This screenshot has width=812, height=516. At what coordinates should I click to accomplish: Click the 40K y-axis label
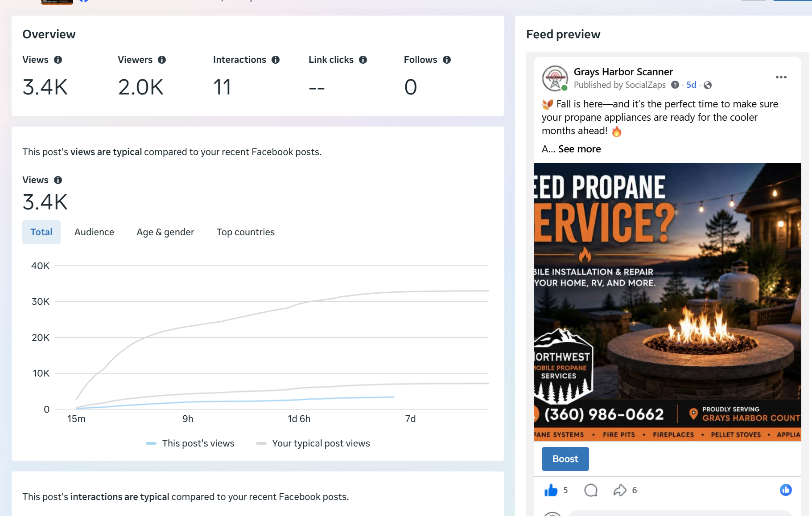(x=41, y=266)
